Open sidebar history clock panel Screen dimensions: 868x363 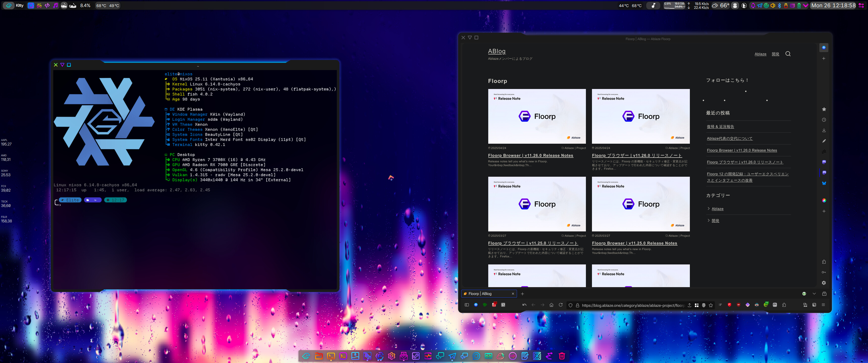click(824, 120)
